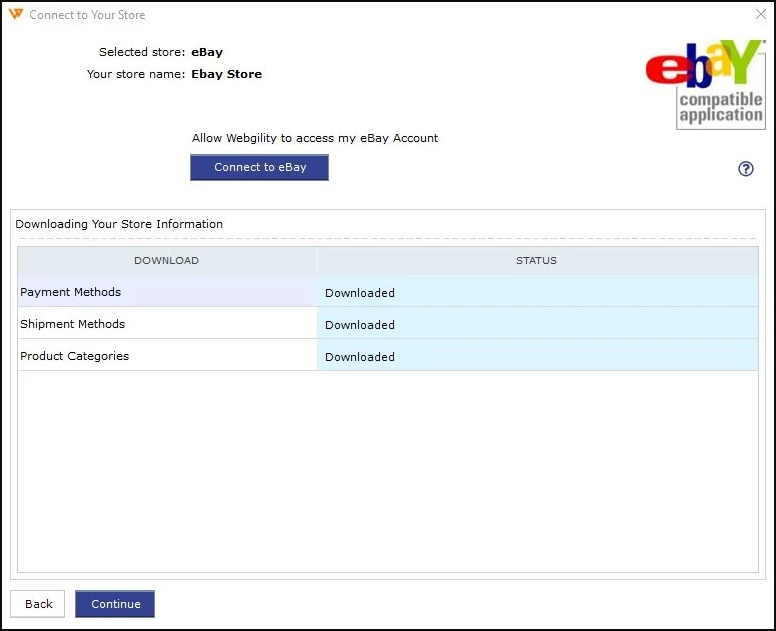Click the selected store eBay value

tap(207, 52)
